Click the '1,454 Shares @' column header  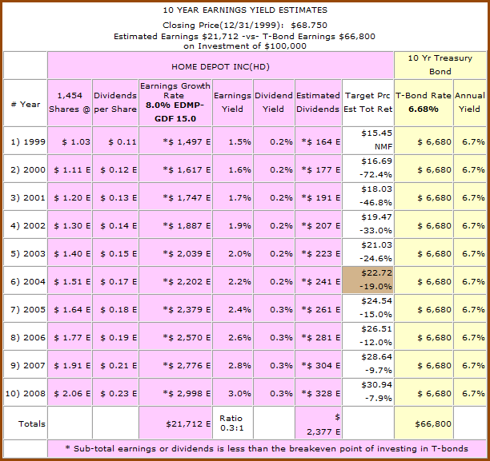click(x=70, y=102)
